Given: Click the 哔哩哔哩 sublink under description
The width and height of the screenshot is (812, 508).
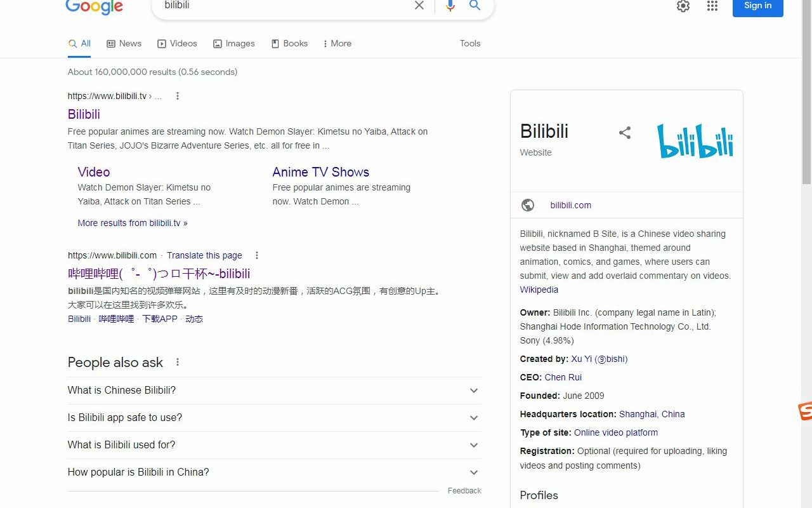Looking at the screenshot, I should point(116,319).
